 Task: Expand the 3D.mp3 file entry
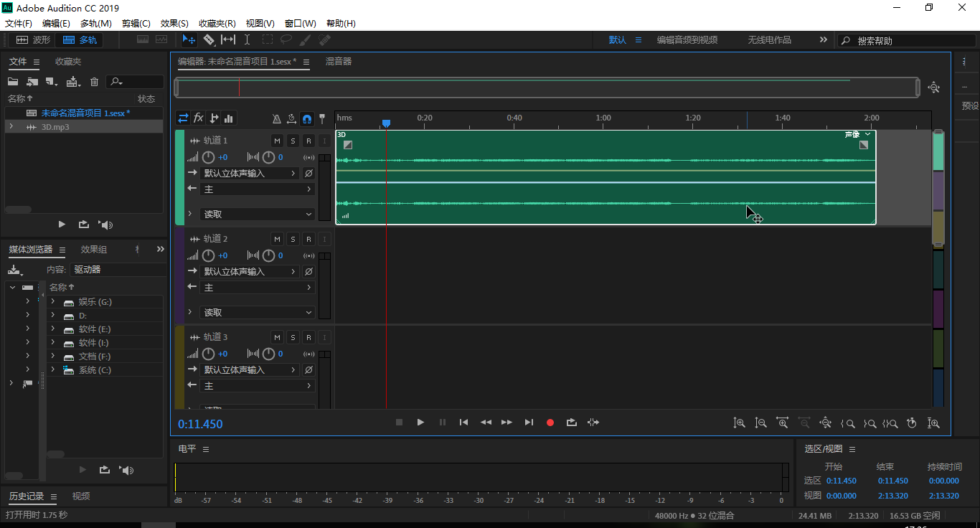(11, 127)
